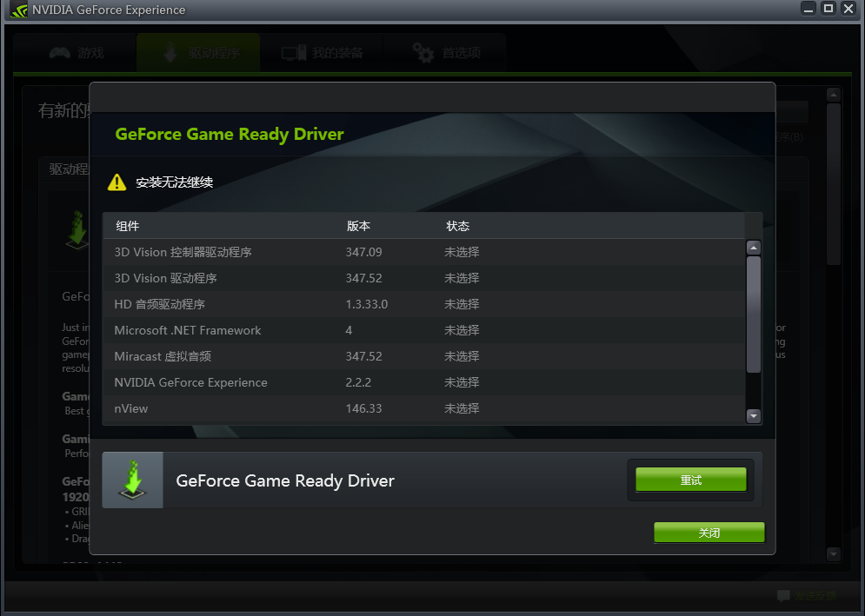This screenshot has width=865, height=616.
Task: Open the 游戏 tab in main window
Action: [x=75, y=53]
